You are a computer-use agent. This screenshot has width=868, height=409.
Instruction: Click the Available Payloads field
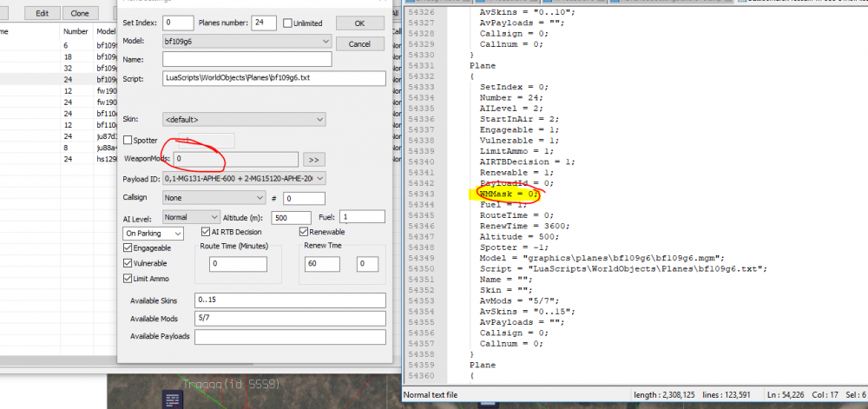click(x=290, y=337)
